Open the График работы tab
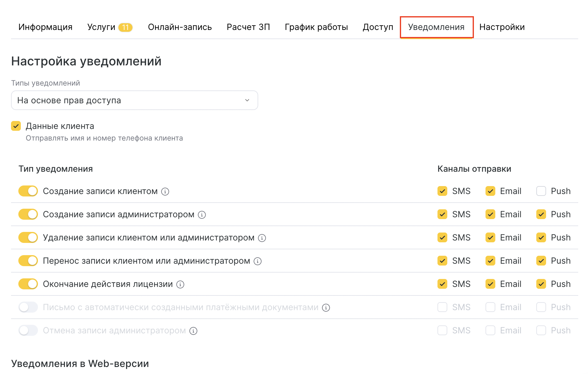The image size is (588, 374). coord(316,27)
